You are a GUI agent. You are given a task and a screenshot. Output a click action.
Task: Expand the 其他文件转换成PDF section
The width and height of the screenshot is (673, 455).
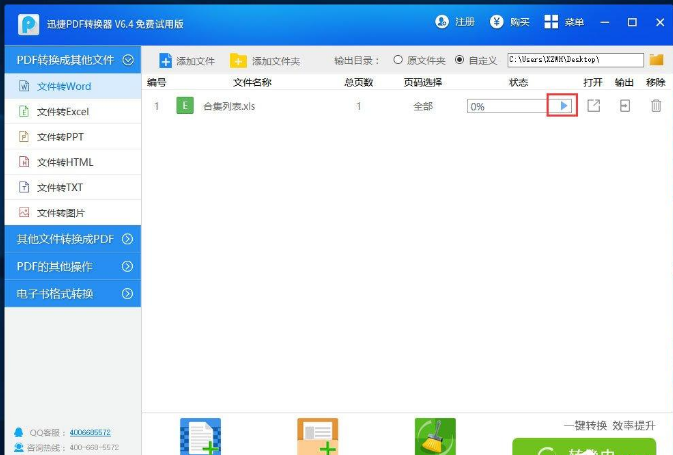(72, 239)
